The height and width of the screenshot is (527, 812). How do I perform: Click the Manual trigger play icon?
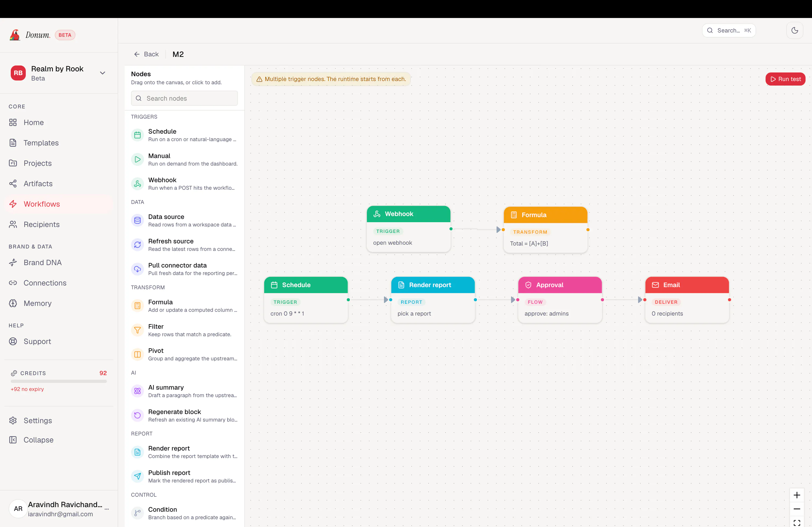click(137, 160)
